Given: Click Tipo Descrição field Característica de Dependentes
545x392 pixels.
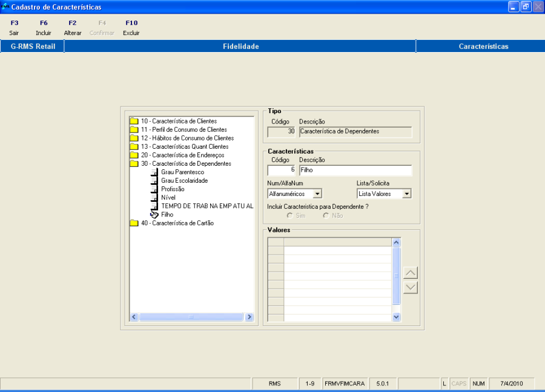Looking at the screenshot, I should pyautogui.click(x=355, y=132).
